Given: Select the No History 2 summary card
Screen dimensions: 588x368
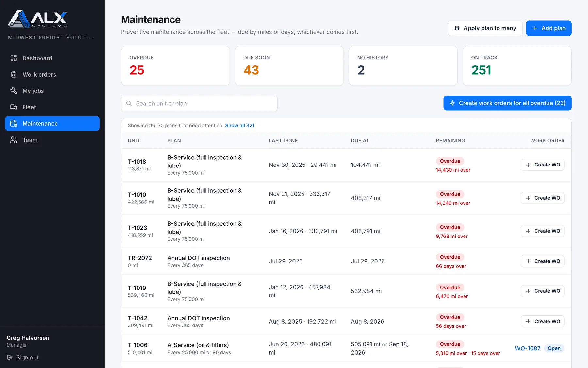Looking at the screenshot, I should click(403, 66).
